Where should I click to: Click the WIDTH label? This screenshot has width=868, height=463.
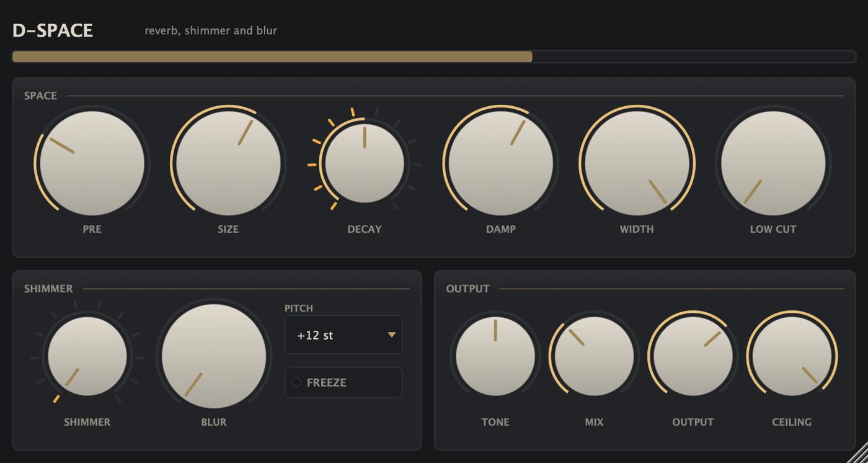637,229
